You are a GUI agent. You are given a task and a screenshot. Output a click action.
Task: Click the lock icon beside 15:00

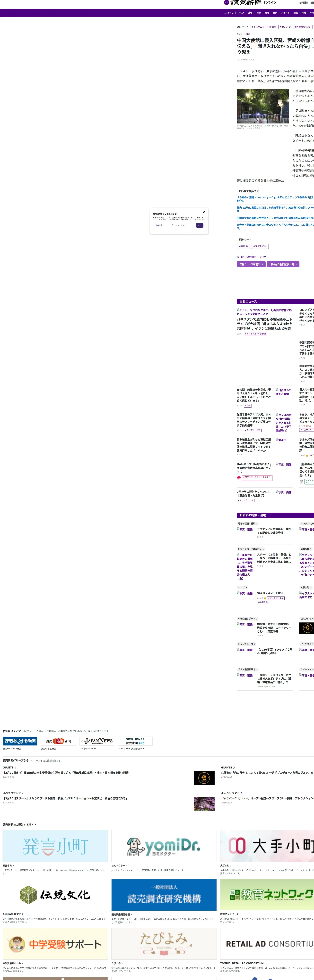[307, 455]
